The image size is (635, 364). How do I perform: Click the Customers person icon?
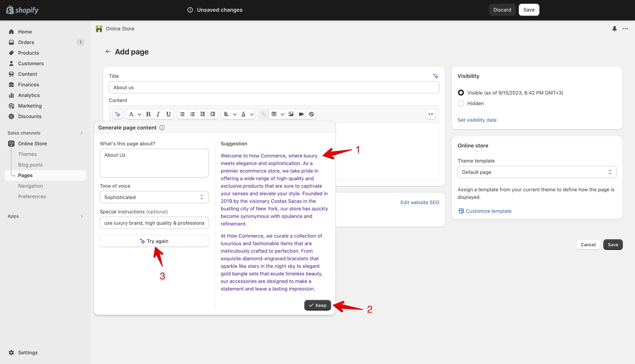pos(11,63)
